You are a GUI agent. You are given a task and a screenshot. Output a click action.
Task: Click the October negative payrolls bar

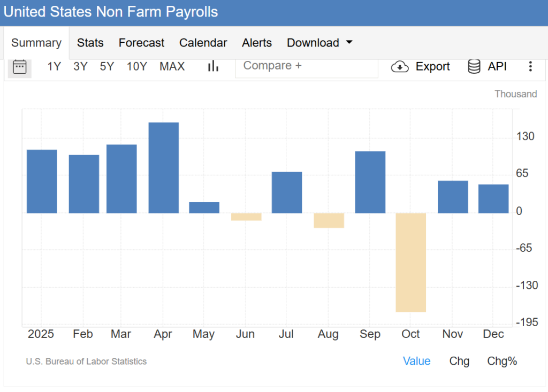tap(411, 262)
